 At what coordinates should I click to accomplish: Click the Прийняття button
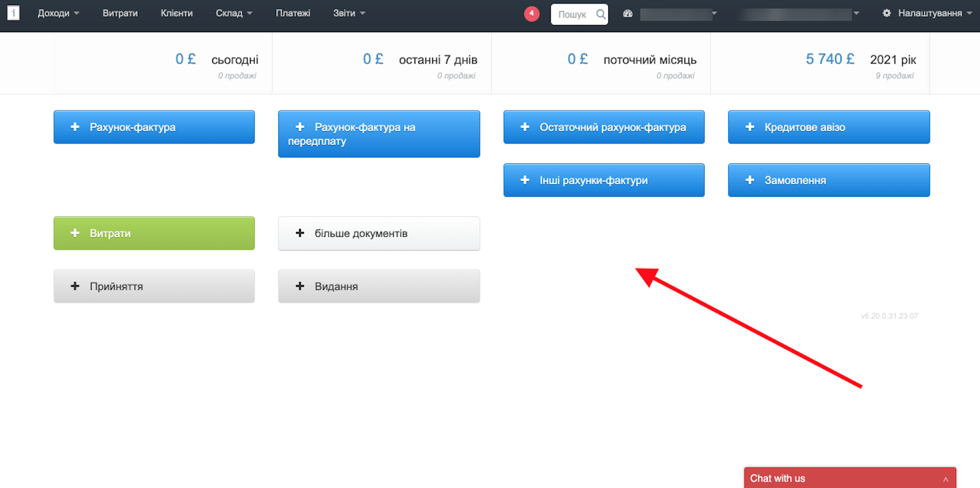tap(154, 286)
